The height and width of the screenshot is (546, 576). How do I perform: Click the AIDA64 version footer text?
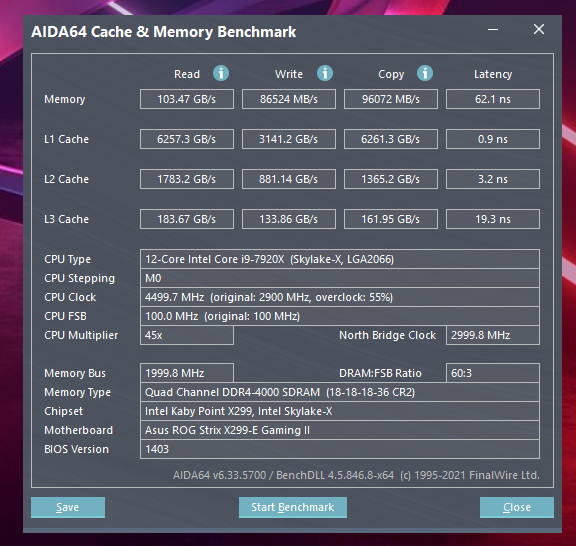(x=356, y=475)
